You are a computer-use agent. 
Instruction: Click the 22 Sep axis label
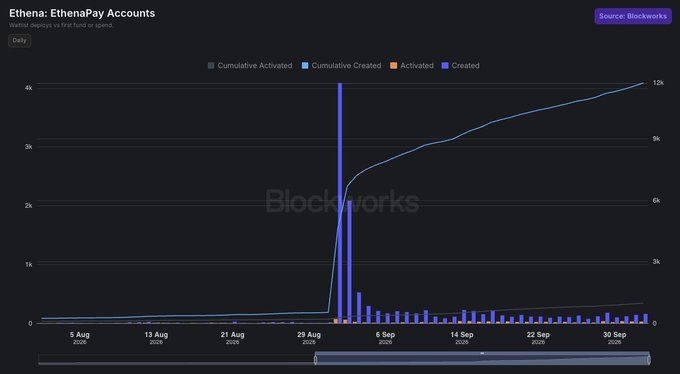pyautogui.click(x=538, y=338)
